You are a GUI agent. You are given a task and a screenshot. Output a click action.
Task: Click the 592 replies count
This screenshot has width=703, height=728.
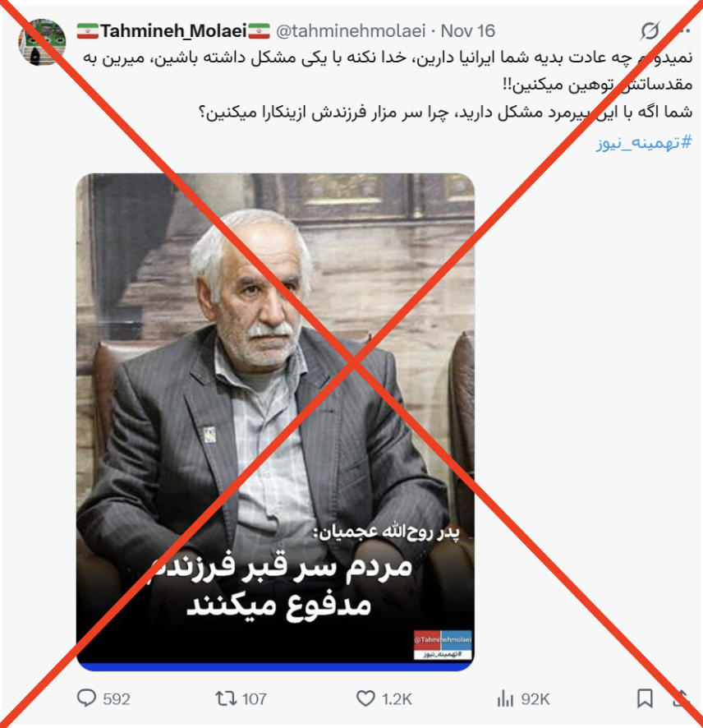click(x=117, y=698)
